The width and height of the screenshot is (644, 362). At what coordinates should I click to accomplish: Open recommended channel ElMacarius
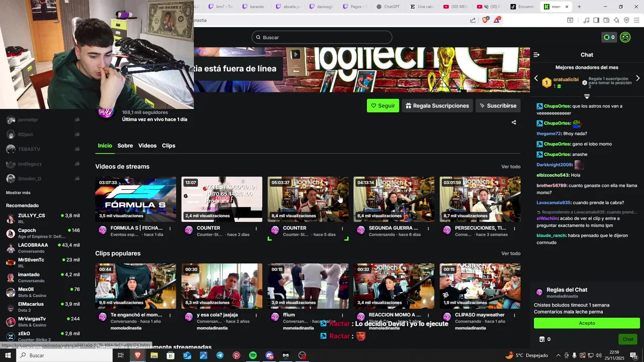click(43, 307)
